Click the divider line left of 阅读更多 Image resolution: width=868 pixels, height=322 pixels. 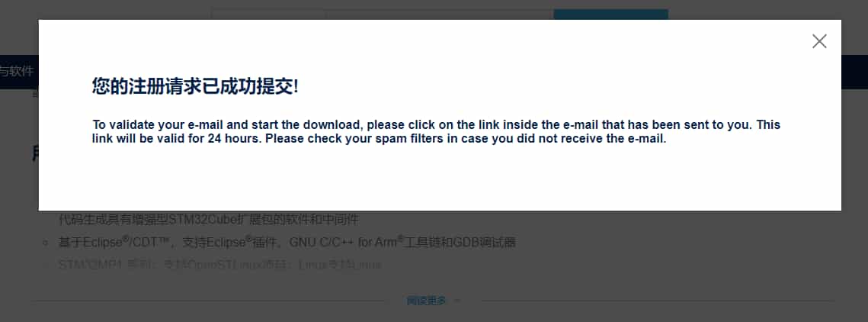click(x=210, y=301)
